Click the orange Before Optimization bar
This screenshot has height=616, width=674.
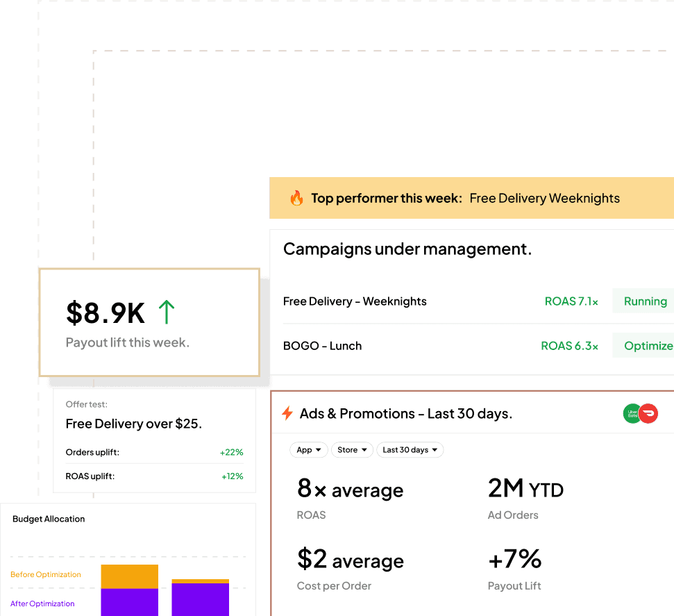[x=130, y=576]
